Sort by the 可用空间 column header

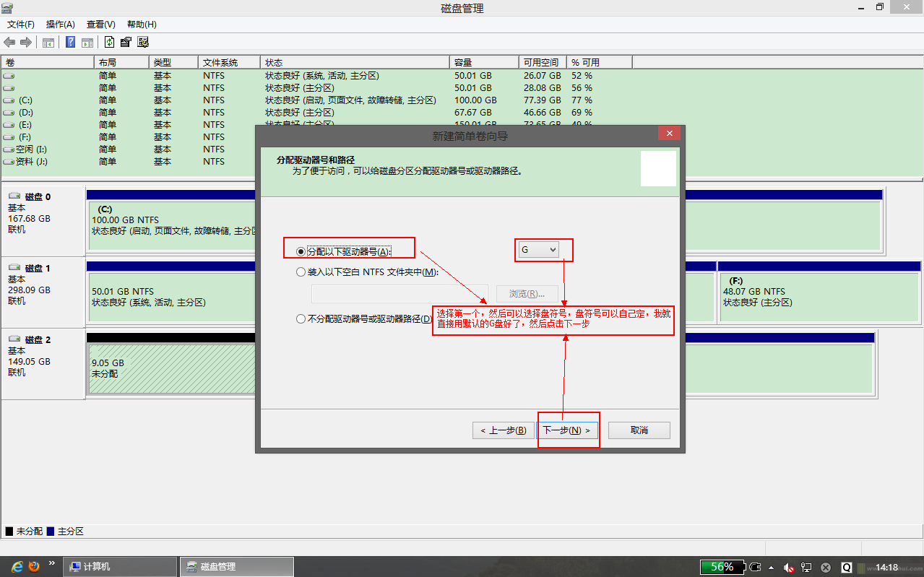point(543,63)
